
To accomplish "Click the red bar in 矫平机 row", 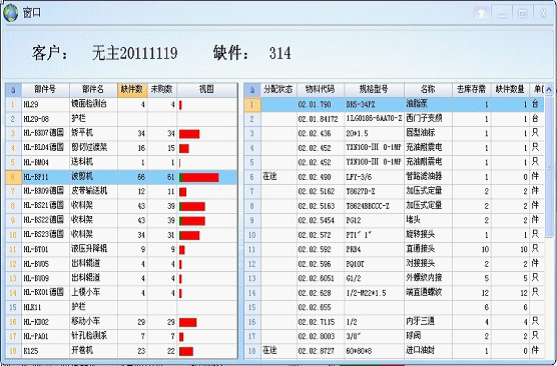I will tap(189, 134).
